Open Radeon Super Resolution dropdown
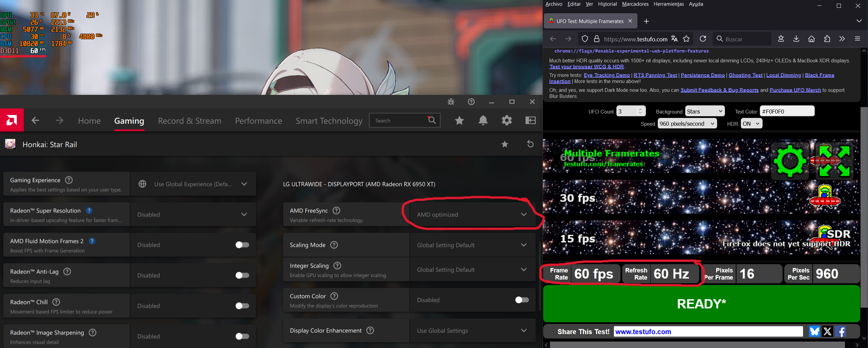 192,214
